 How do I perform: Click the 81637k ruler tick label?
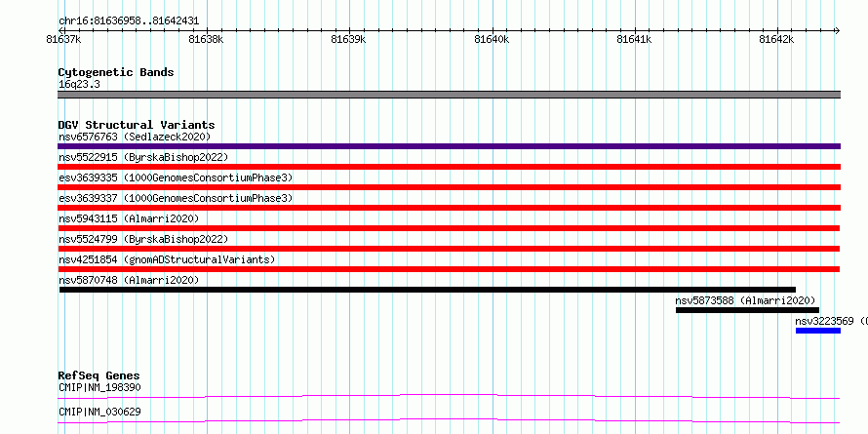pyautogui.click(x=64, y=40)
